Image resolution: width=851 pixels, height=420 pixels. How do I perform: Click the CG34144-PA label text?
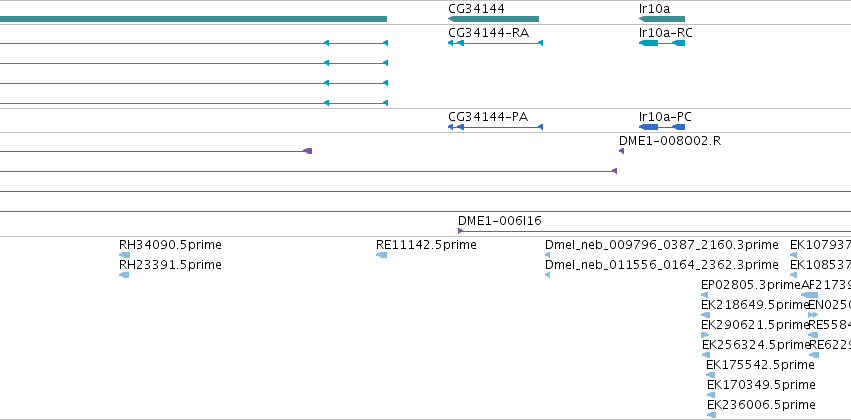click(488, 117)
